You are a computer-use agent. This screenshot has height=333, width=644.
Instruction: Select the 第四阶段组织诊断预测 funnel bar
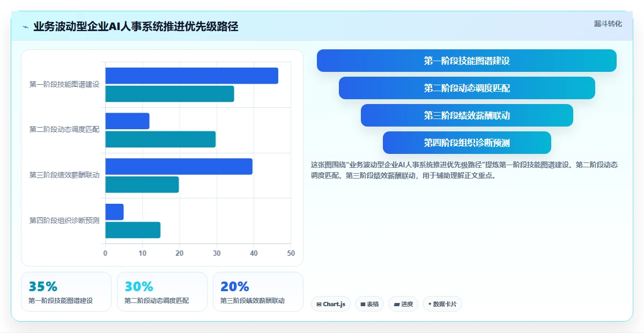[467, 143]
